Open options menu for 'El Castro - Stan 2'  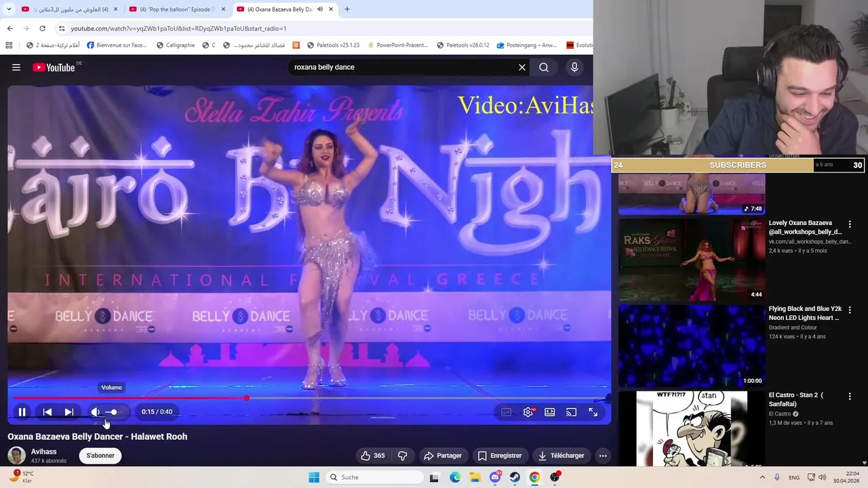850,396
